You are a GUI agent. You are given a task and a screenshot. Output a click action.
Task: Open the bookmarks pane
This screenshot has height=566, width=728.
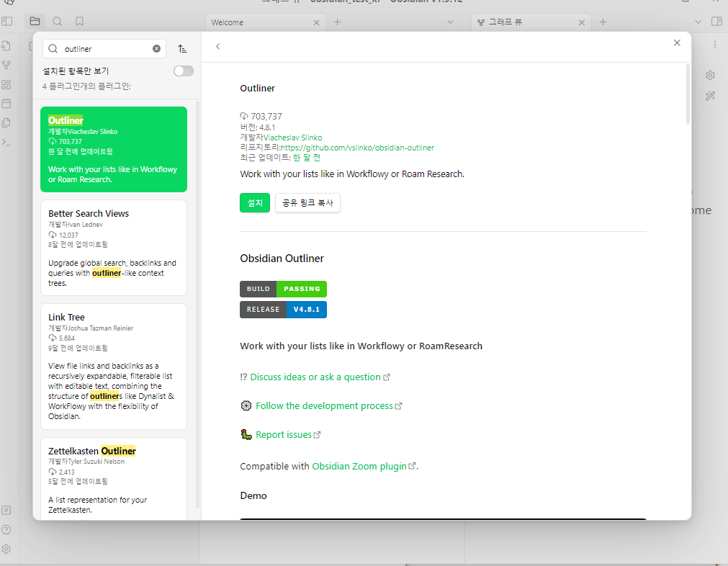click(x=79, y=22)
